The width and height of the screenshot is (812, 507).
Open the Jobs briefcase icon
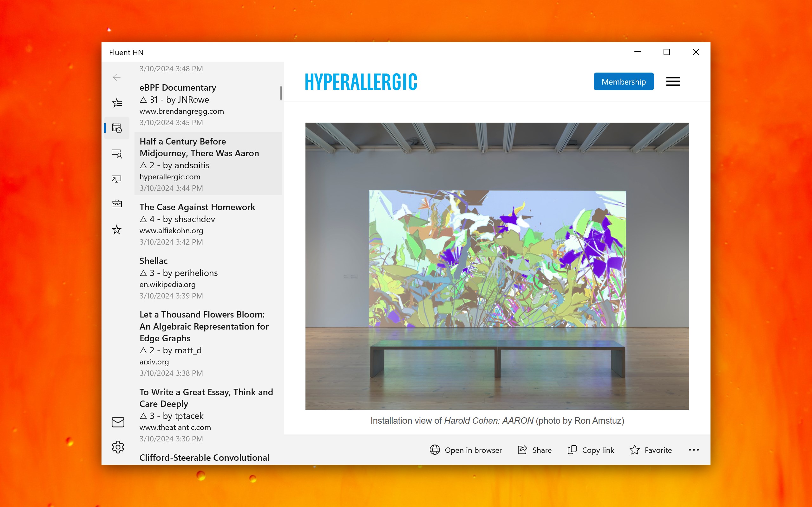[116, 203]
